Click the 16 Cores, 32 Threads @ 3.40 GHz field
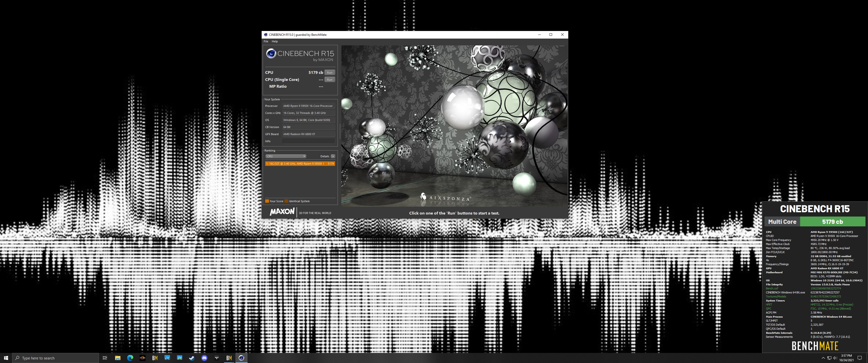The image size is (868, 363). [x=308, y=113]
